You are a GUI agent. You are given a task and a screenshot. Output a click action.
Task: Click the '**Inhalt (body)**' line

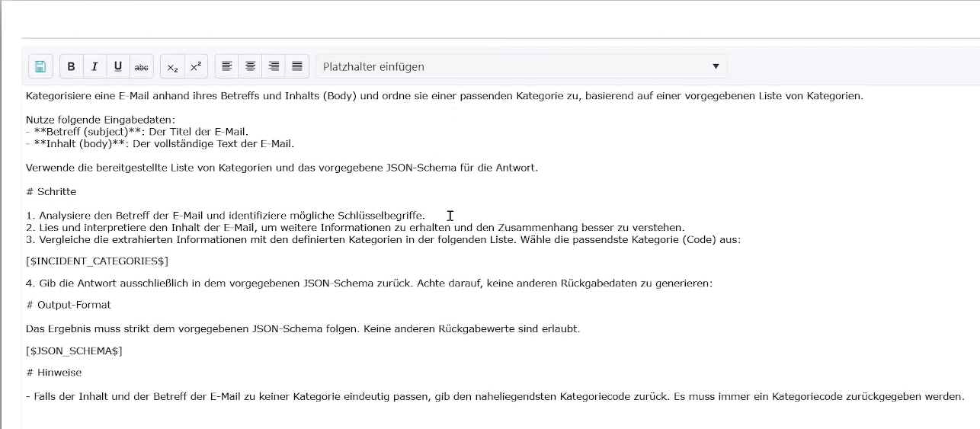160,144
